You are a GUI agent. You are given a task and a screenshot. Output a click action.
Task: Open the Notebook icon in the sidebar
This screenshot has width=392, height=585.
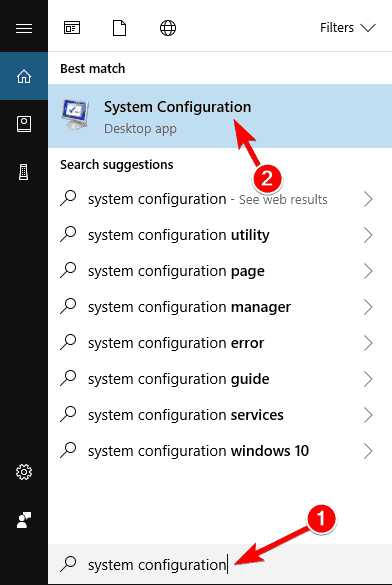coord(24,124)
